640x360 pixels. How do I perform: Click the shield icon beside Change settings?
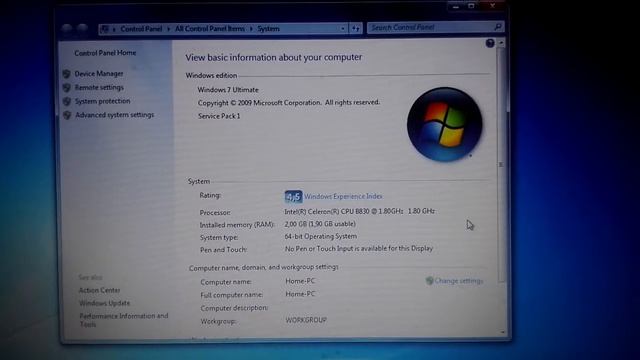(429, 281)
